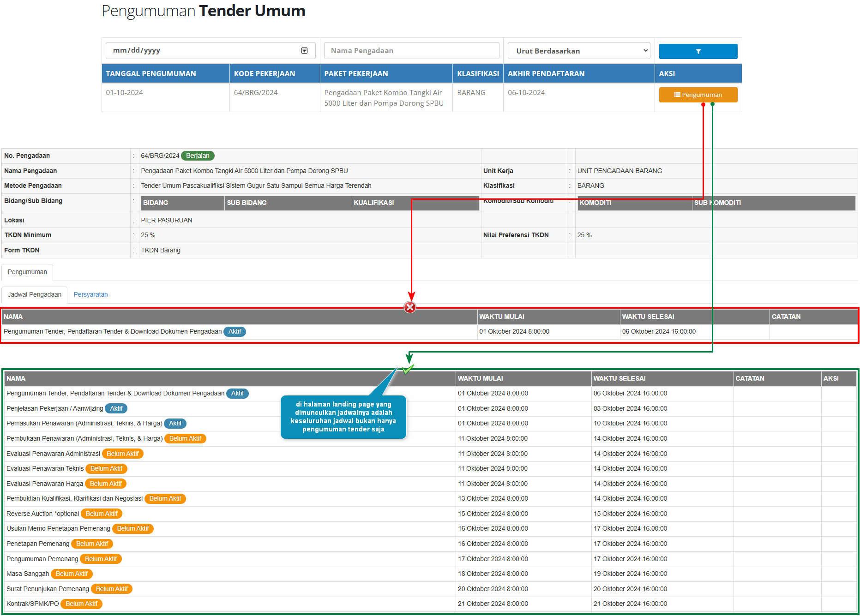Click the Tanggal Pengumuman column header
This screenshot has width=860, height=616.
click(151, 74)
